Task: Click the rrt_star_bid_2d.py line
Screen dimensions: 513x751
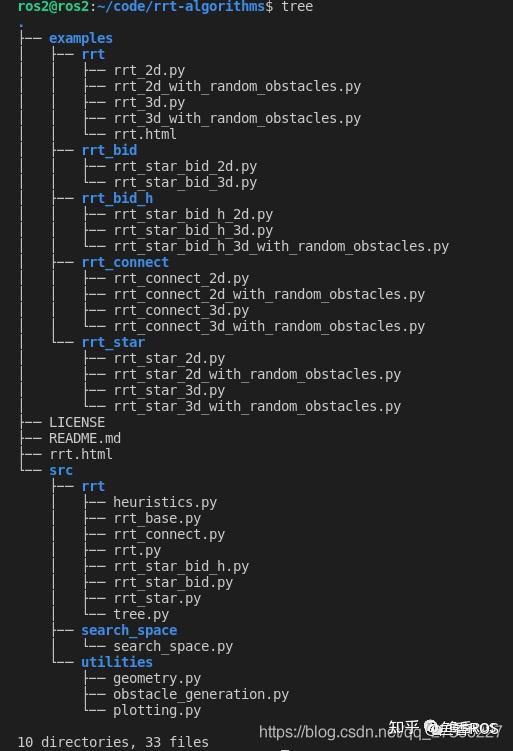Action: point(185,167)
